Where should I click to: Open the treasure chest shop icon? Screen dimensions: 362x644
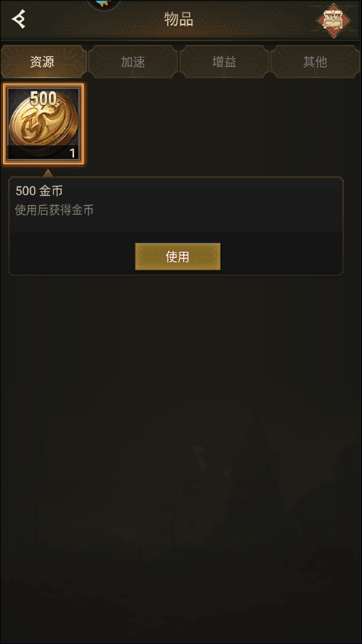tap(333, 20)
